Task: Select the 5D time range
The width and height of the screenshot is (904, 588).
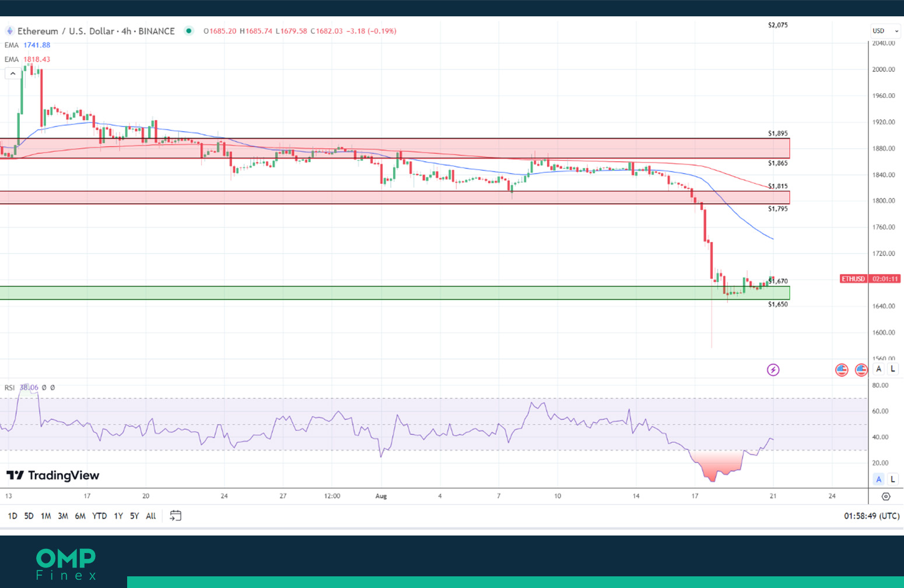Action: [x=29, y=516]
